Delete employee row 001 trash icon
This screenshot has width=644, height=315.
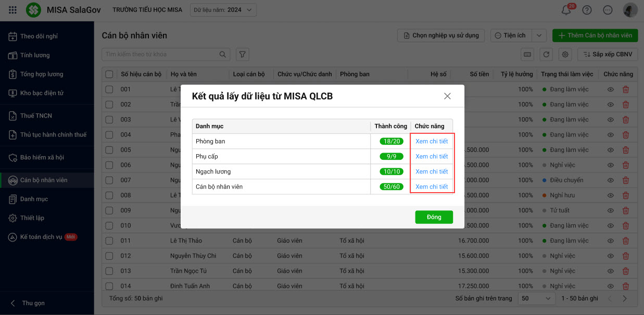pos(626,90)
